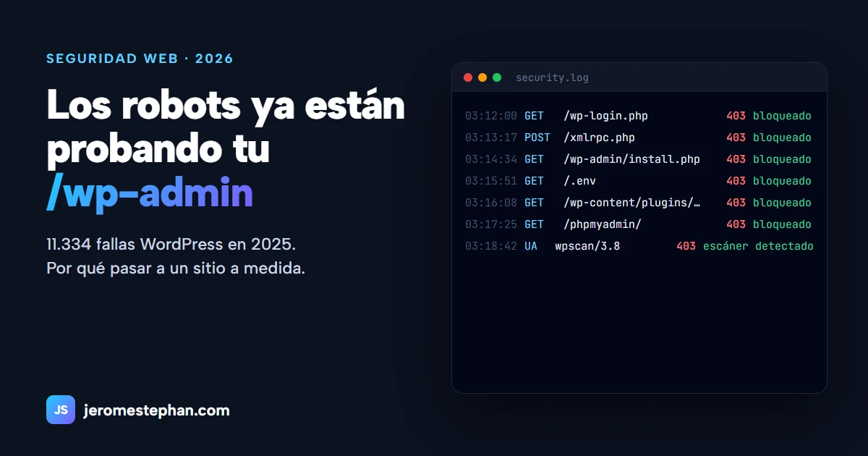Click Por qué pasar a un sitio a medida

pos(176,269)
